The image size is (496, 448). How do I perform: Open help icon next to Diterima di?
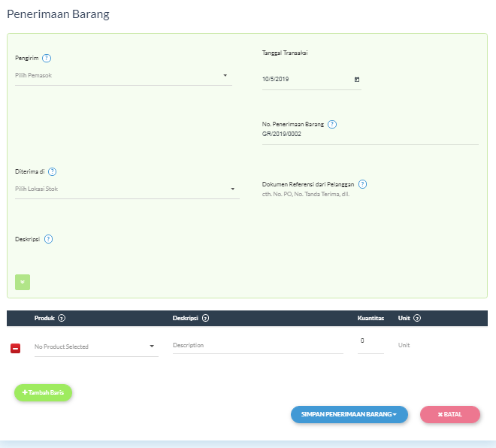tap(52, 172)
